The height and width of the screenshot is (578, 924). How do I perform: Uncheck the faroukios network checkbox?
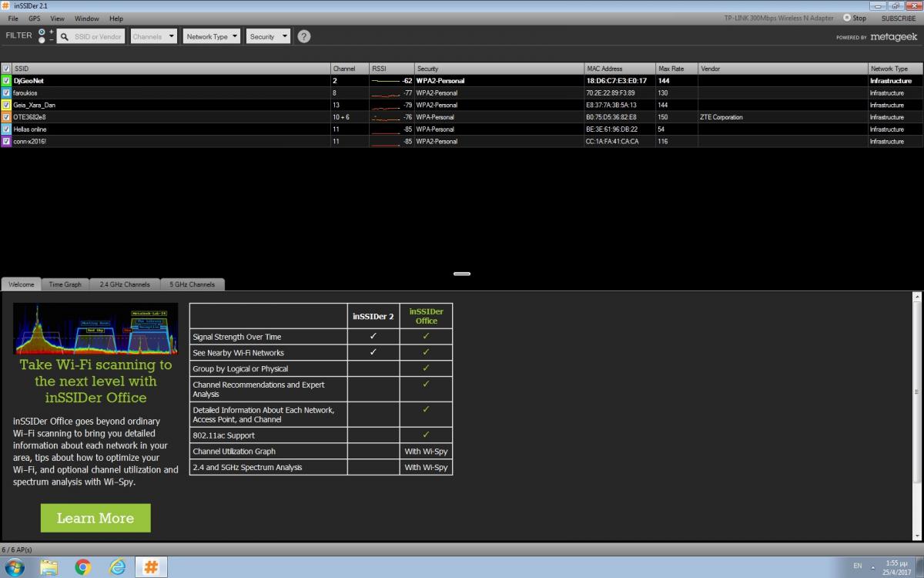6,92
